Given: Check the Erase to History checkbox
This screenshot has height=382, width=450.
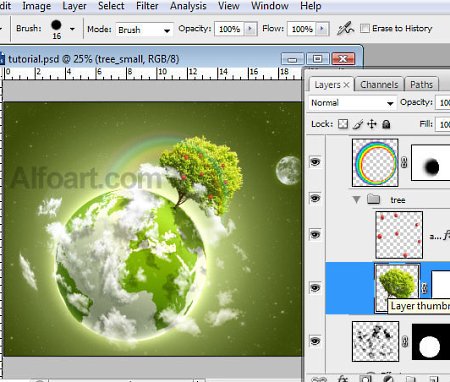Looking at the screenshot, I should [365, 28].
